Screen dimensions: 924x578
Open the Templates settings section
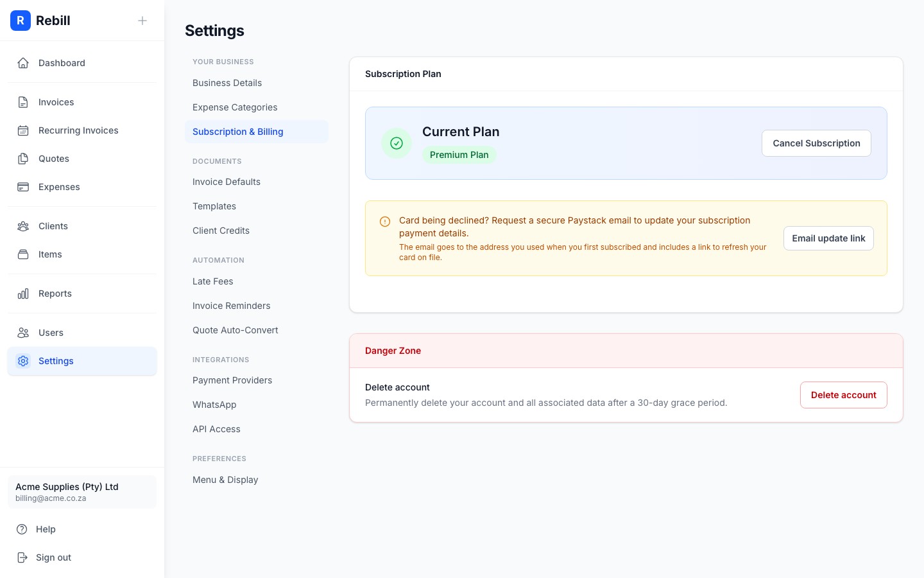click(214, 206)
